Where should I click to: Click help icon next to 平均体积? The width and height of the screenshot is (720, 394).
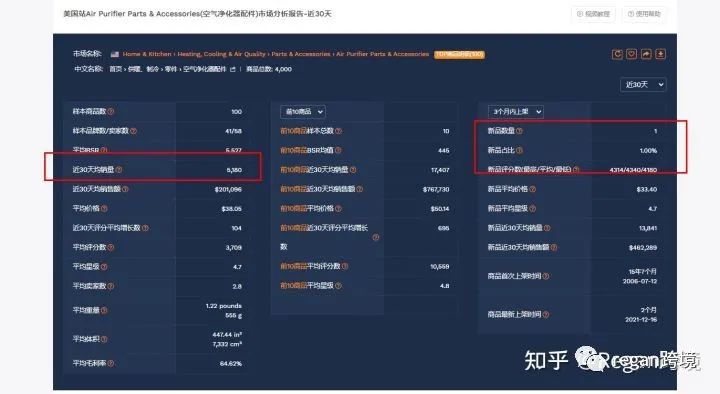pos(104,339)
